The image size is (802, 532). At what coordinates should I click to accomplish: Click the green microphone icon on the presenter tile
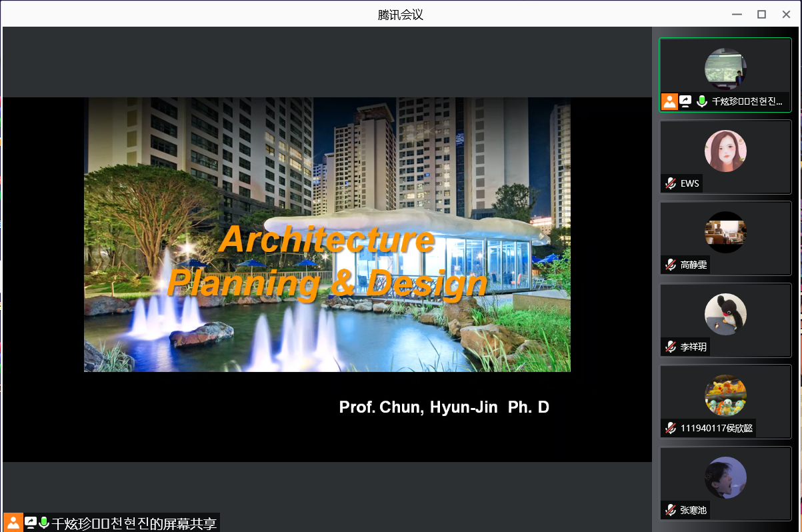701,102
